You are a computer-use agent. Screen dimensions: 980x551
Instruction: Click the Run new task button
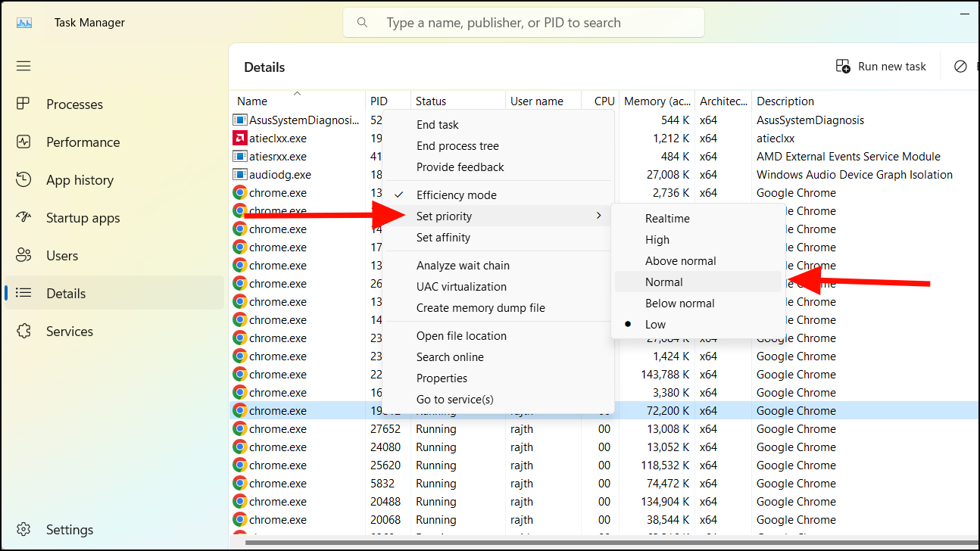[881, 67]
